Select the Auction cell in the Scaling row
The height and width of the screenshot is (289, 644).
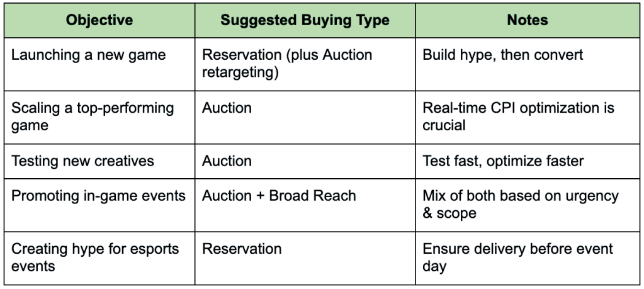point(226,108)
